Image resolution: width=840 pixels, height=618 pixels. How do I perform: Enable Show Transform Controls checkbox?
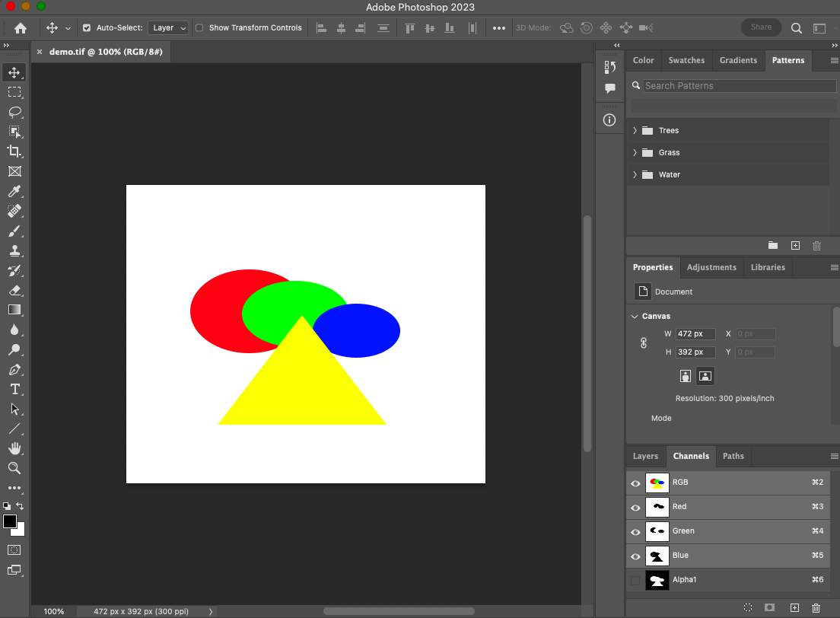pos(199,28)
